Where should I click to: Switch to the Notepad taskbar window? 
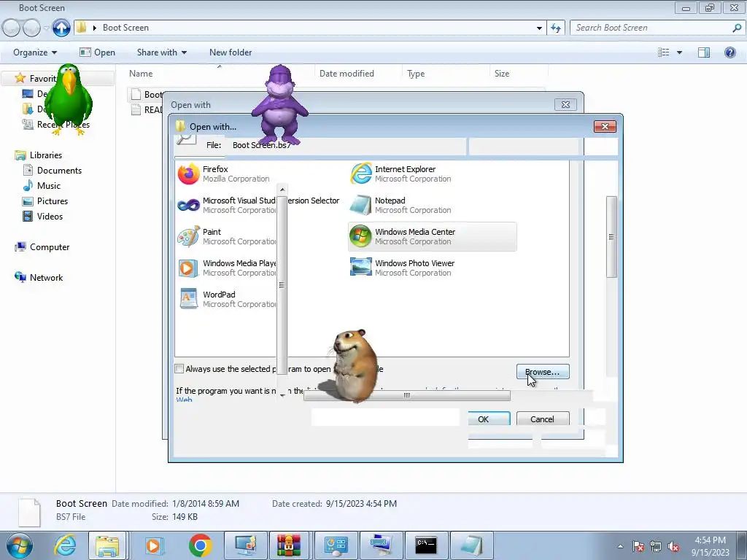click(x=472, y=545)
